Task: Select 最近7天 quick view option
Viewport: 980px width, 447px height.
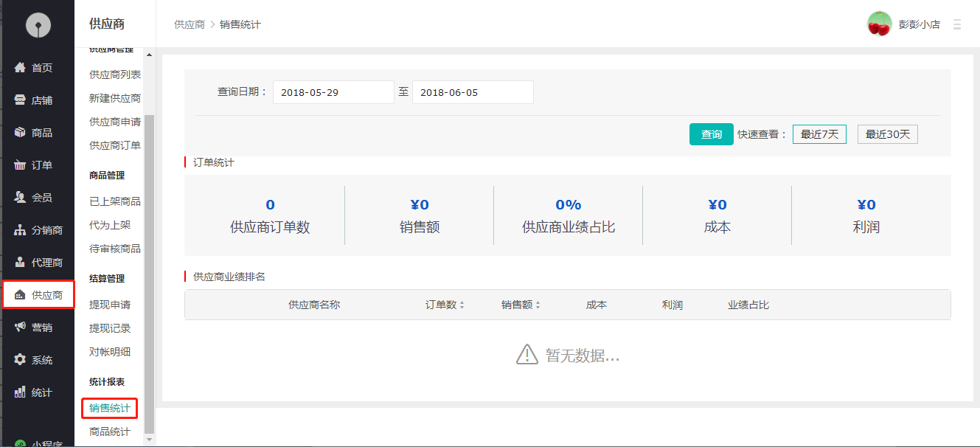Action: (x=819, y=134)
